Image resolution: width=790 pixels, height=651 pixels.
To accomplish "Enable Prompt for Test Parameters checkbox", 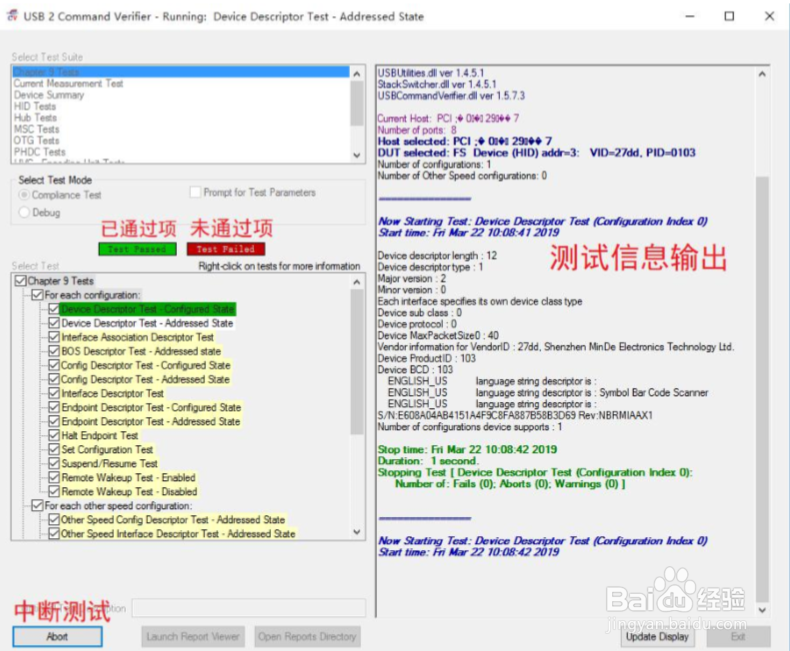I will coord(195,192).
